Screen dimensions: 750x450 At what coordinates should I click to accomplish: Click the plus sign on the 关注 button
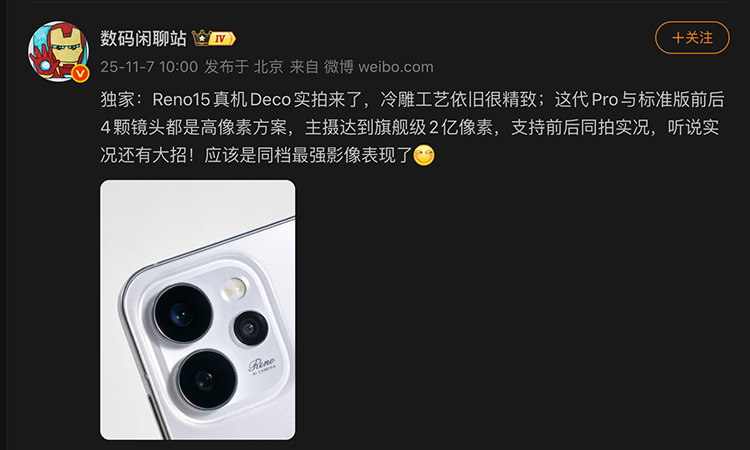(x=678, y=37)
